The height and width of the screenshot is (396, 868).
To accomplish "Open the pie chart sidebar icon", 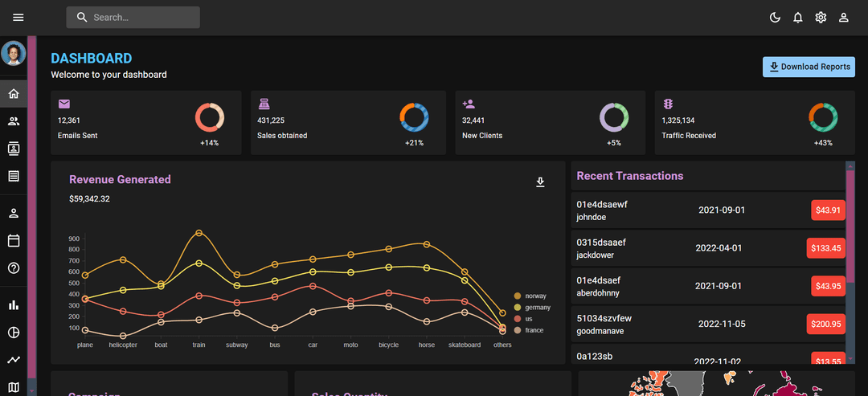I will pos(14,333).
